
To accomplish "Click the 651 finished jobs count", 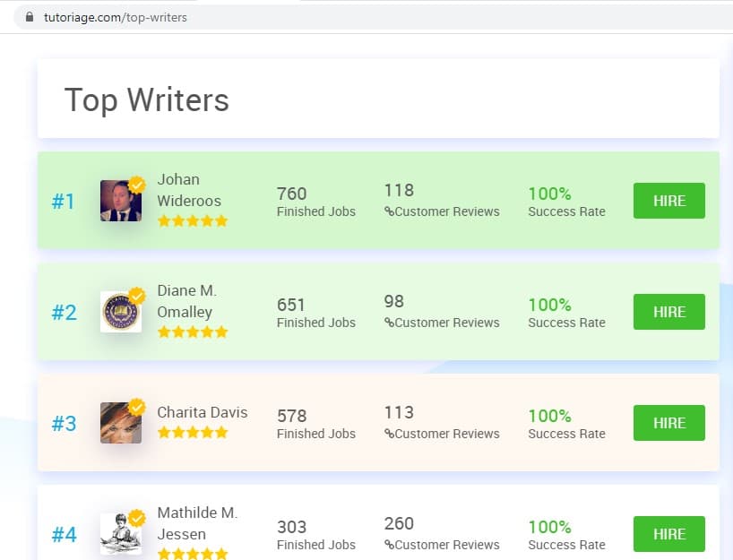I will (x=290, y=305).
